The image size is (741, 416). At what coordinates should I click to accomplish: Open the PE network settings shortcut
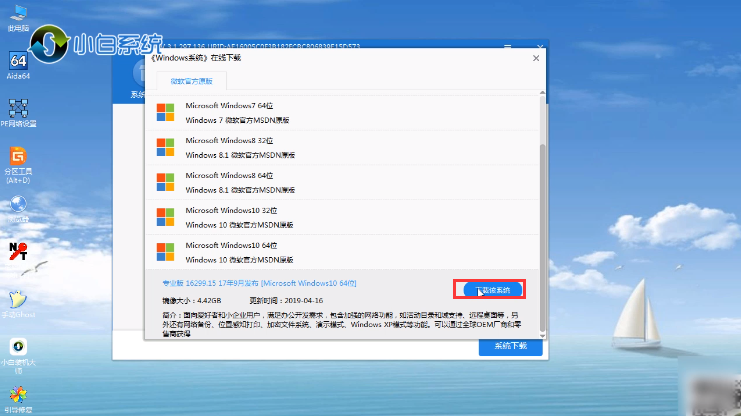point(18,110)
